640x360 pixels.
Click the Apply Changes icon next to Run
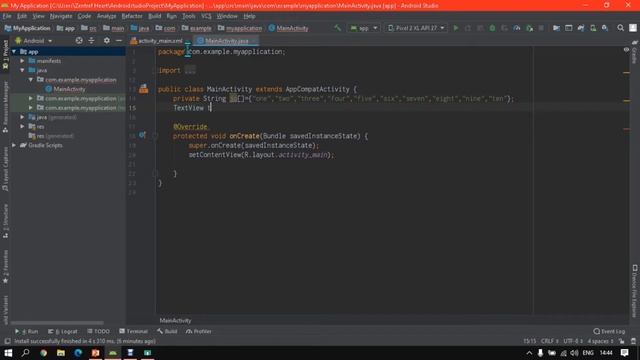click(x=468, y=28)
